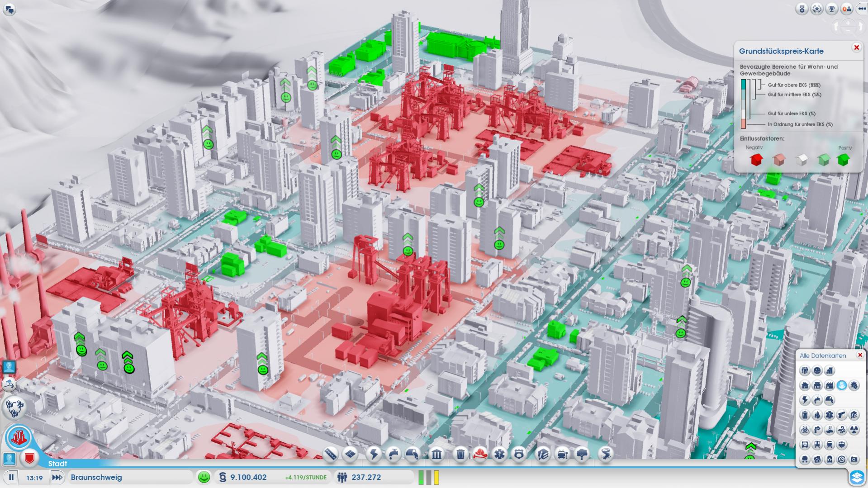This screenshot has height=488, width=868.
Task: Click the bright red negative influence house
Action: 756,159
